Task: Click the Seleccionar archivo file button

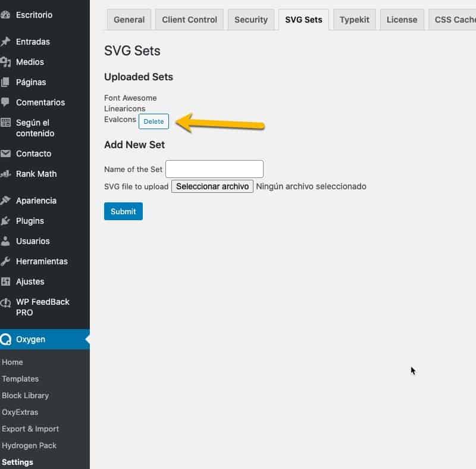Action: coord(212,186)
